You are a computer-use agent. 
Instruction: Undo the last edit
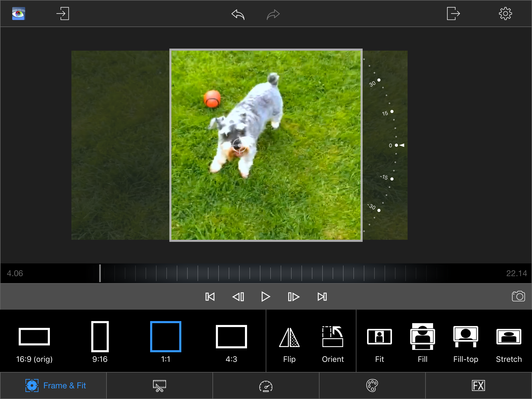click(x=238, y=14)
